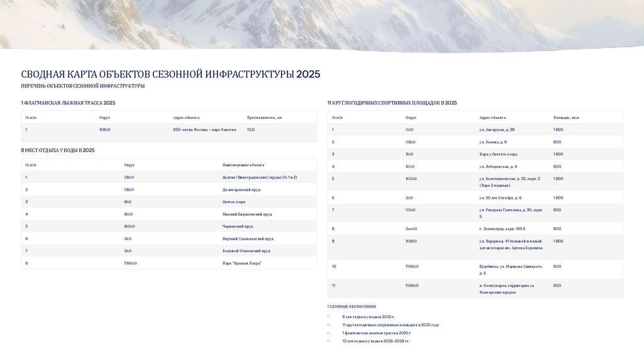Select address 'ул. Лебедянская, д. 4'

pos(498,166)
